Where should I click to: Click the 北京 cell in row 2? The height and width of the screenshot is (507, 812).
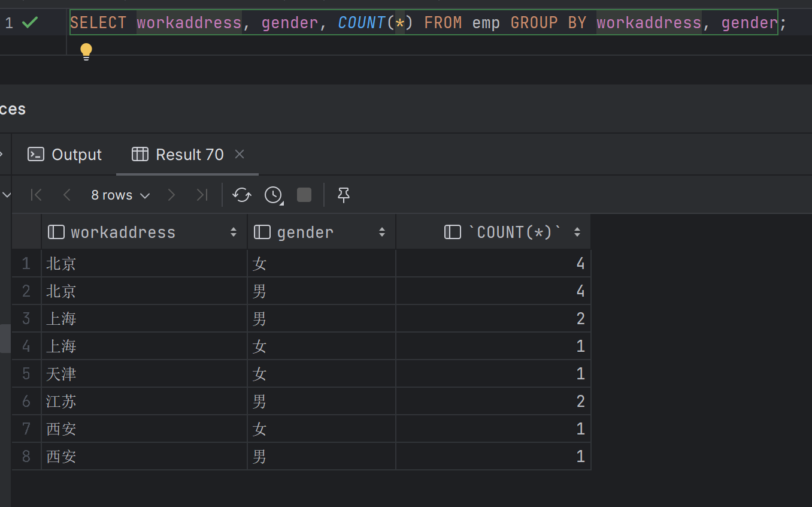[x=144, y=291]
